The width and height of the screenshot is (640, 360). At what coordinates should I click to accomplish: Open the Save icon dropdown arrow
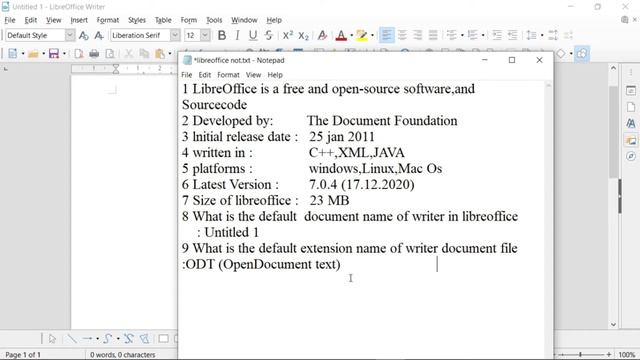[64, 53]
